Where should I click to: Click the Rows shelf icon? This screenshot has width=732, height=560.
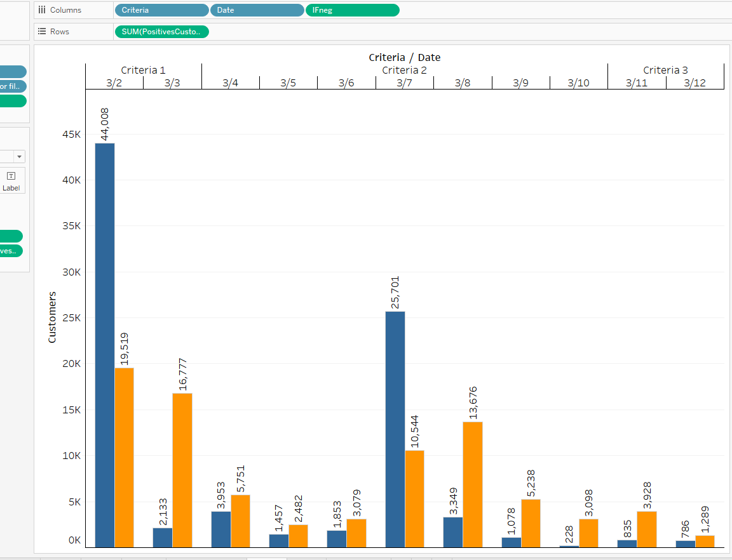tap(42, 31)
